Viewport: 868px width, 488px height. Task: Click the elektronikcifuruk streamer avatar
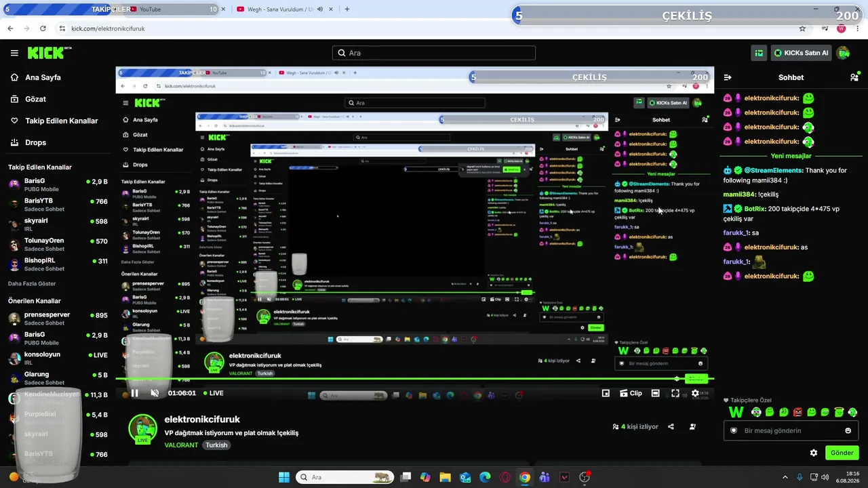(x=142, y=428)
